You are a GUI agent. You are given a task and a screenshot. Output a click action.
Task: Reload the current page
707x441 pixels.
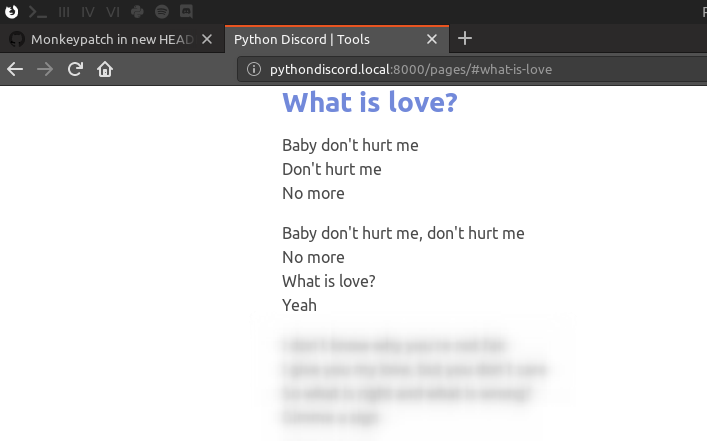[75, 69]
